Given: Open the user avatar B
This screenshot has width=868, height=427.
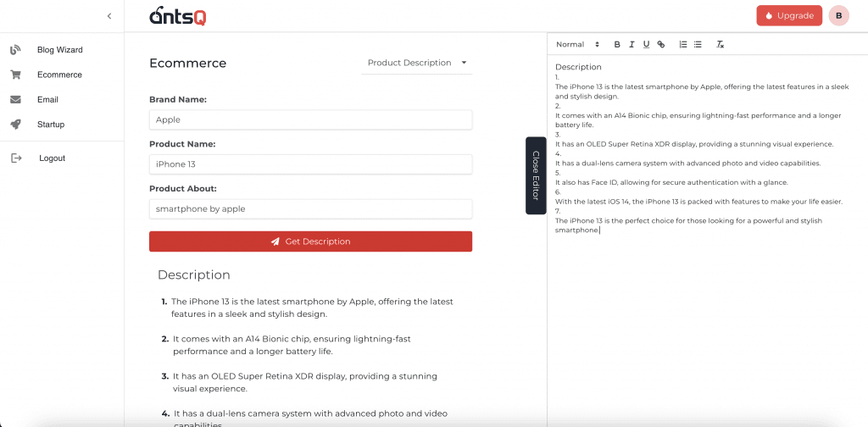Looking at the screenshot, I should tap(838, 15).
